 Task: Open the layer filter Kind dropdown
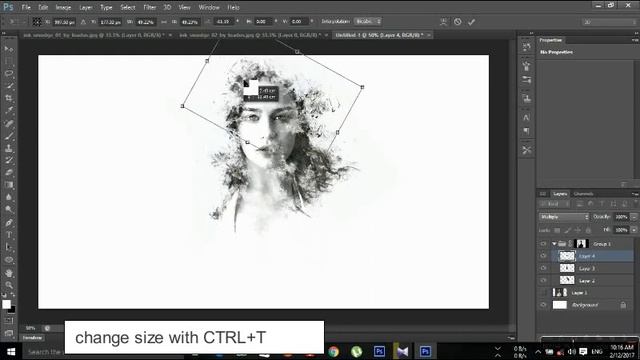click(554, 204)
